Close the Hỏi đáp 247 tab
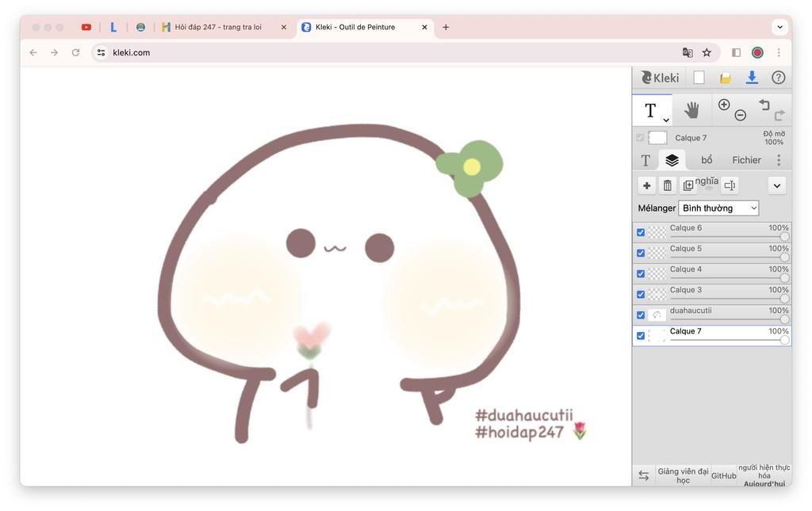 click(283, 27)
